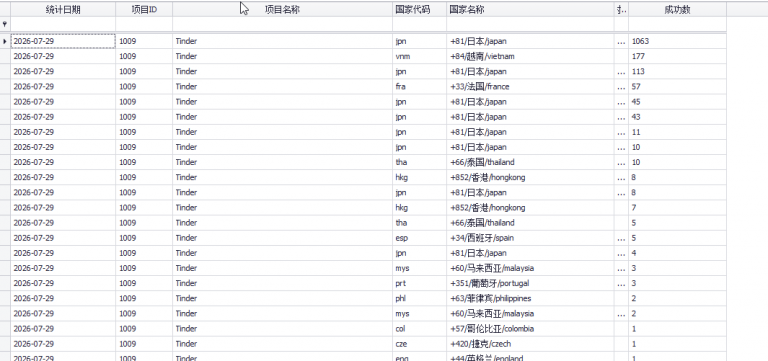Viewport: 768px width, 361px height.
Task: Select the +63/菲律宾/philippines cell
Action: pyautogui.click(x=530, y=298)
